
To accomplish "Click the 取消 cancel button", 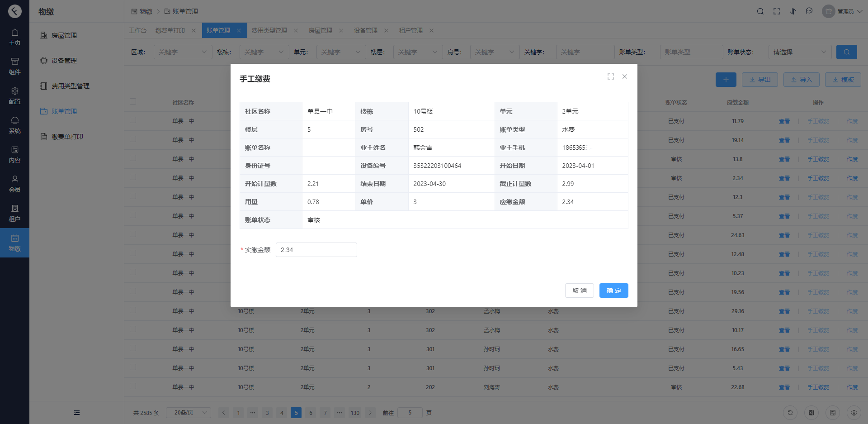I will point(580,291).
